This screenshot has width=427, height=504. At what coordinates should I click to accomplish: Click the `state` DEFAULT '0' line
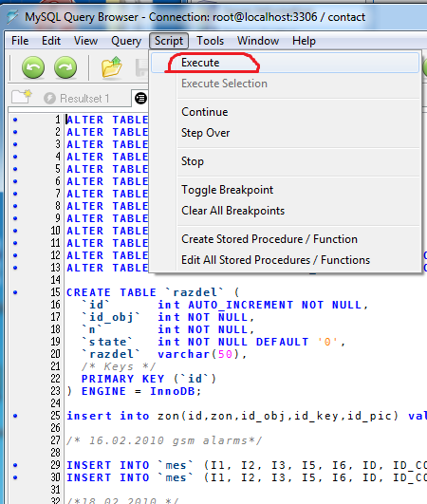tap(213, 342)
